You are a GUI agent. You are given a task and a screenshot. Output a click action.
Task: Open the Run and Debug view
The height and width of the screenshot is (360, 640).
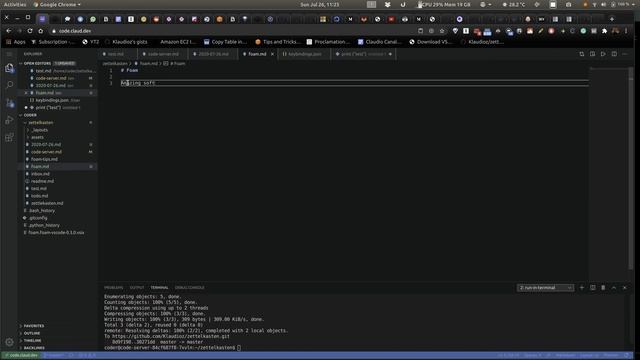pyautogui.click(x=9, y=120)
